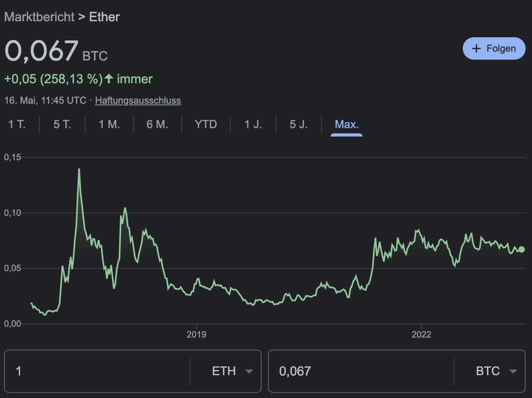This screenshot has height=398, width=532.
Task: Click the current price dot on chart
Action: point(522,250)
